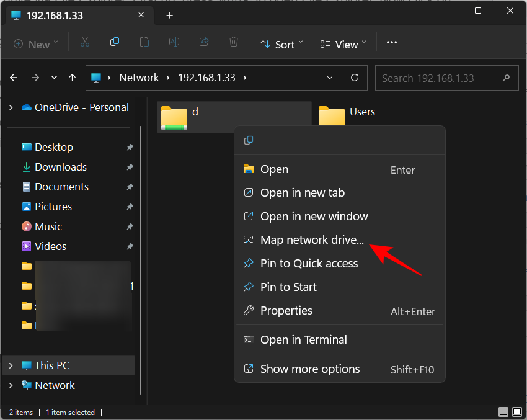This screenshot has width=527, height=420.
Task: Choose Map network drive from the context menu
Action: point(312,240)
